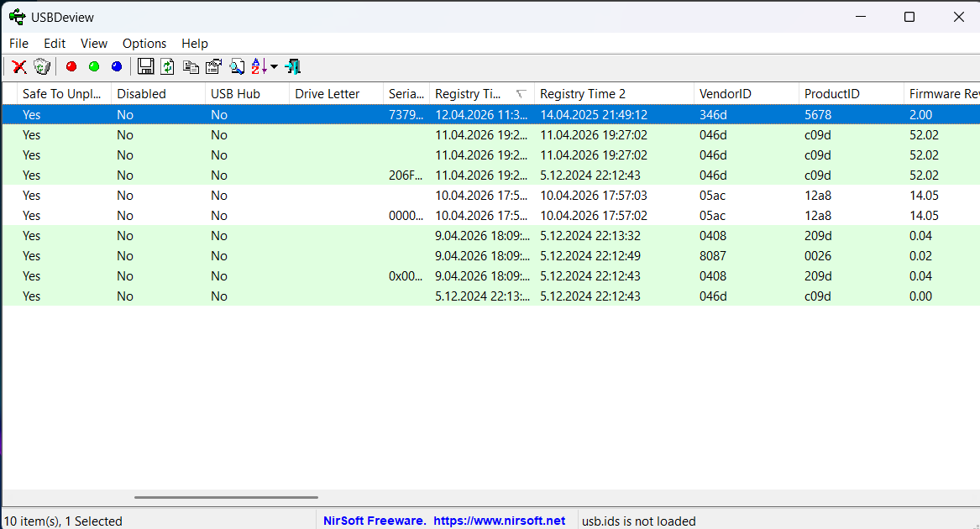Click the red X uninstall devices icon
980x529 pixels.
coord(19,66)
